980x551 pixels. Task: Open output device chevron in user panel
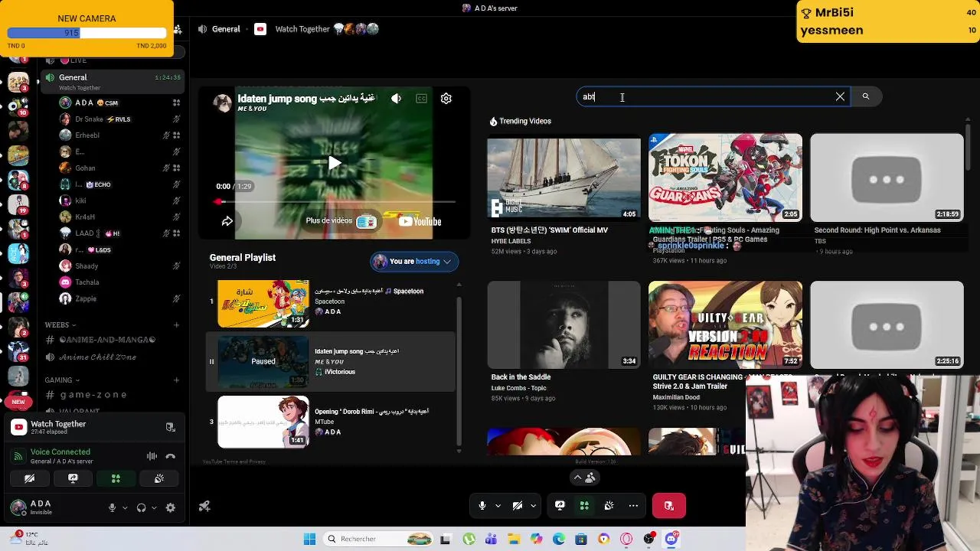(x=154, y=507)
